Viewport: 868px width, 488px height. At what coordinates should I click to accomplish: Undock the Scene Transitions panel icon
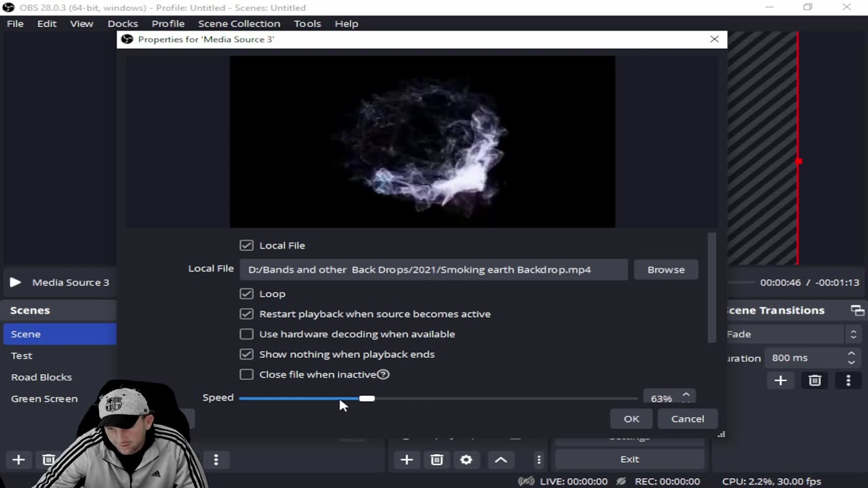(857, 310)
